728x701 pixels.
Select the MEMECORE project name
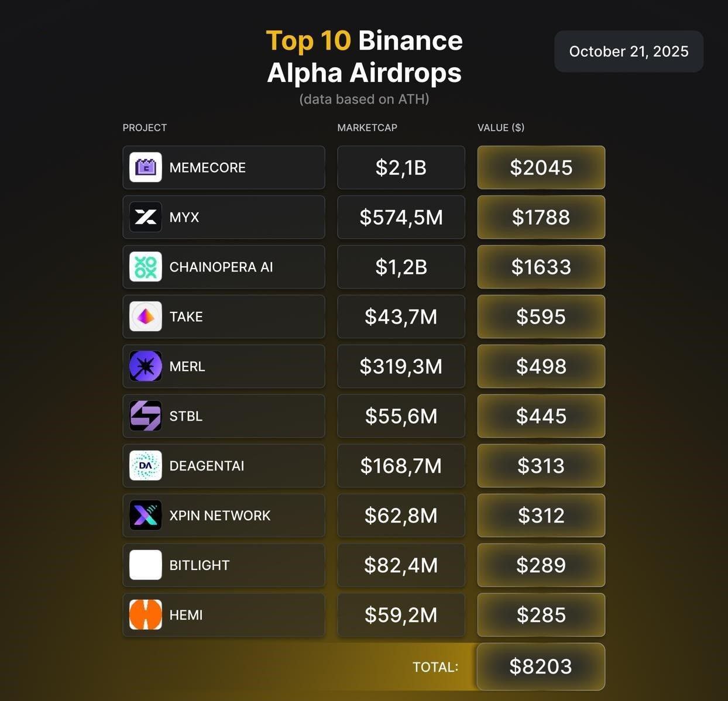point(207,168)
